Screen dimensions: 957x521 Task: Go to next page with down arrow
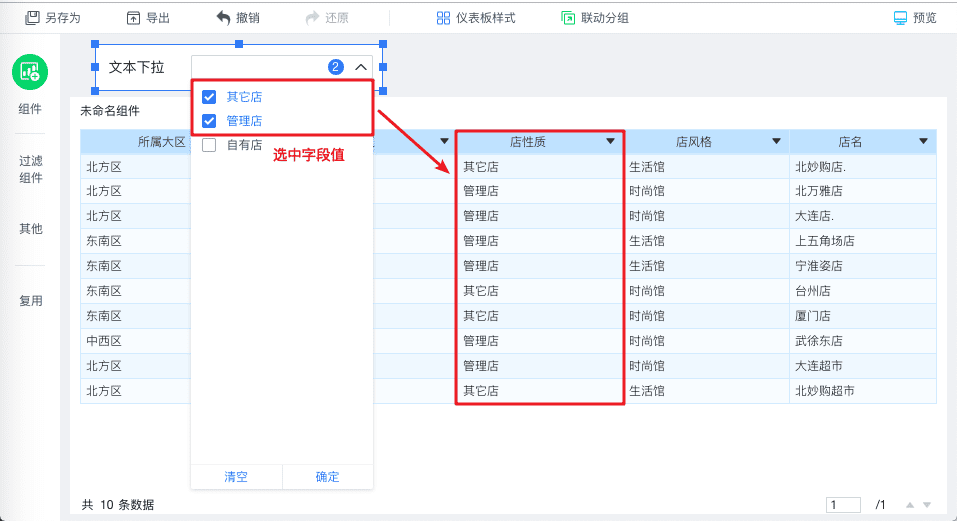tap(927, 505)
